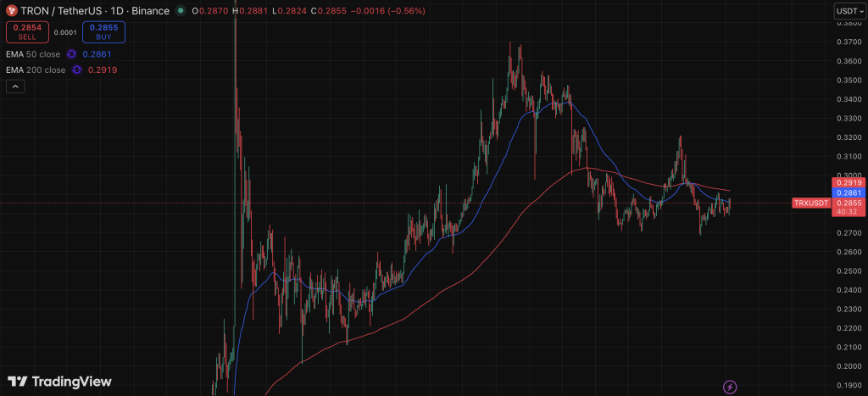Image resolution: width=868 pixels, height=396 pixels.
Task: Click the 0.2855 current price countdown label
Action: click(848, 207)
